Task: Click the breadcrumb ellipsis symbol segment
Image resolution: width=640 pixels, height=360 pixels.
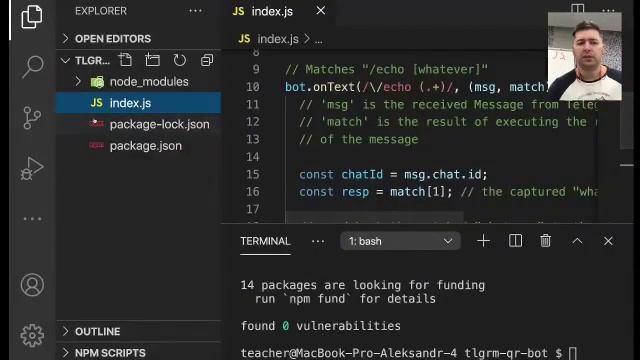Action: point(318,40)
